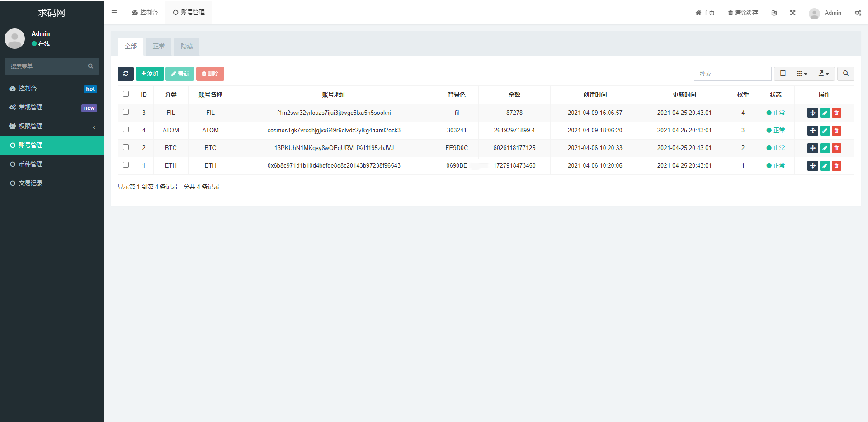The width and height of the screenshot is (868, 422).
Task: Expand the 权限管理 sidebar menu
Action: pos(52,127)
